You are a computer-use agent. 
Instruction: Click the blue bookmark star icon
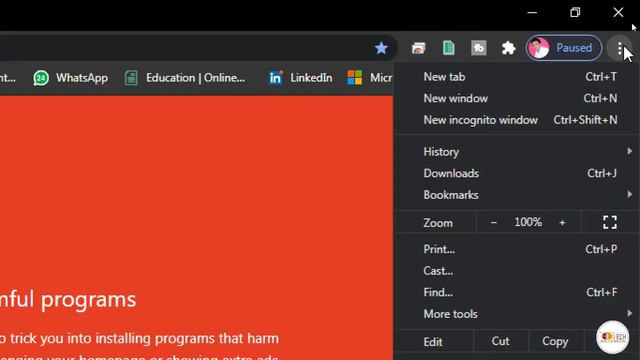click(x=381, y=48)
